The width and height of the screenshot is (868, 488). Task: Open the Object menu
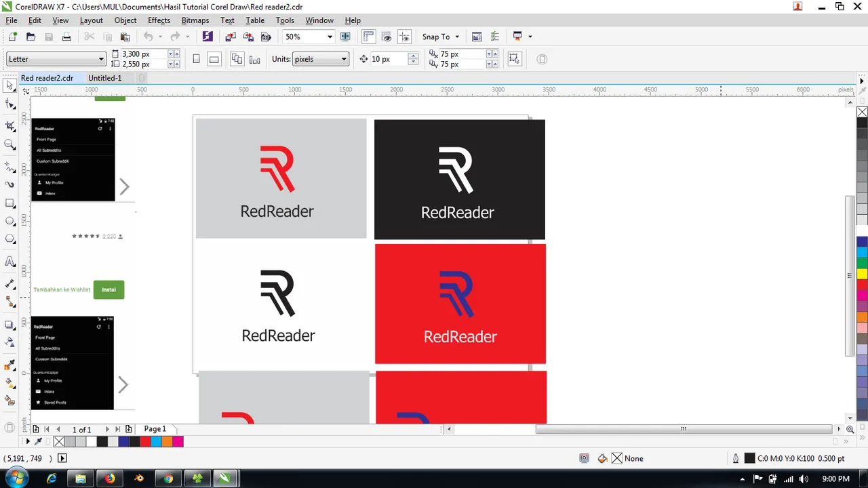click(x=125, y=20)
